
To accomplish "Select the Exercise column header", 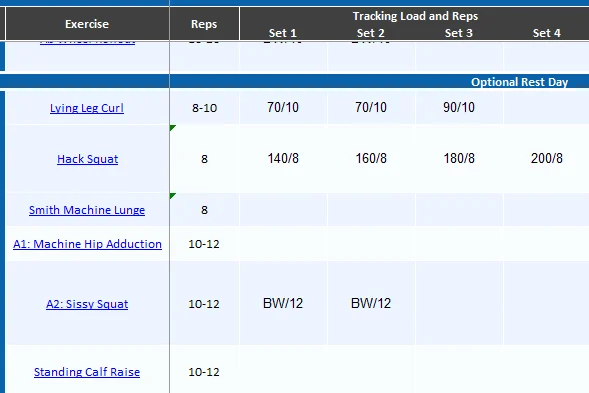I will pyautogui.click(x=87, y=24).
